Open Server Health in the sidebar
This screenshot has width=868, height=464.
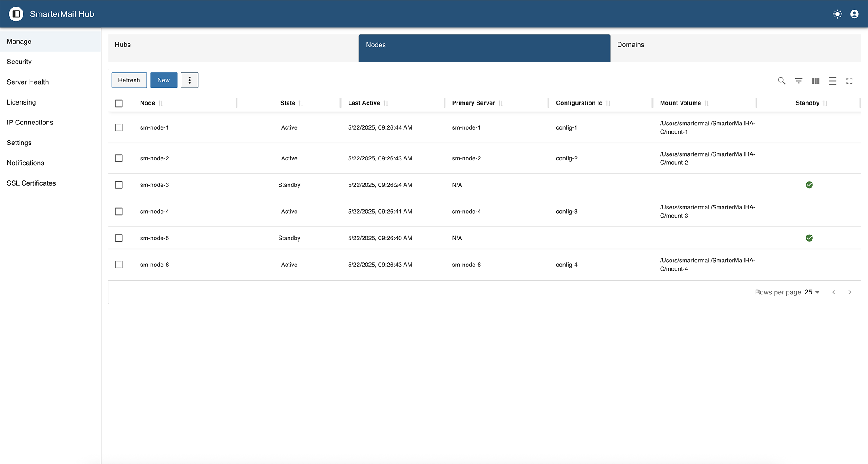(x=50, y=82)
